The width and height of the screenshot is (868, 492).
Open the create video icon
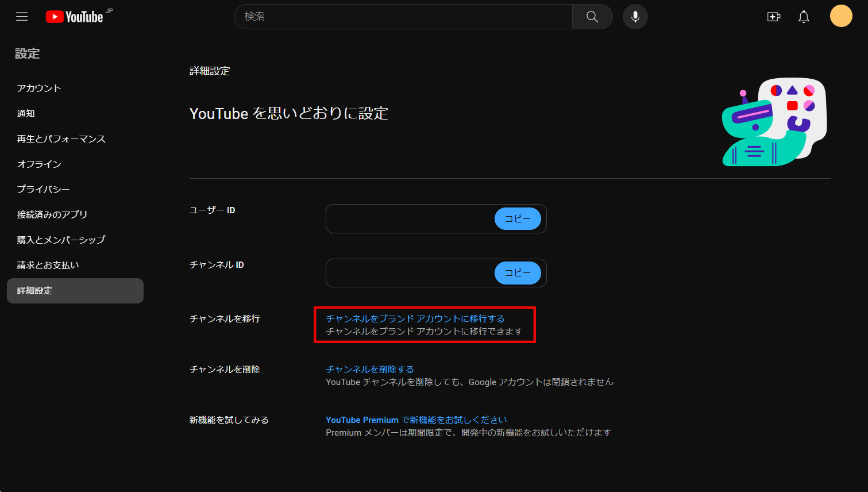pos(773,16)
